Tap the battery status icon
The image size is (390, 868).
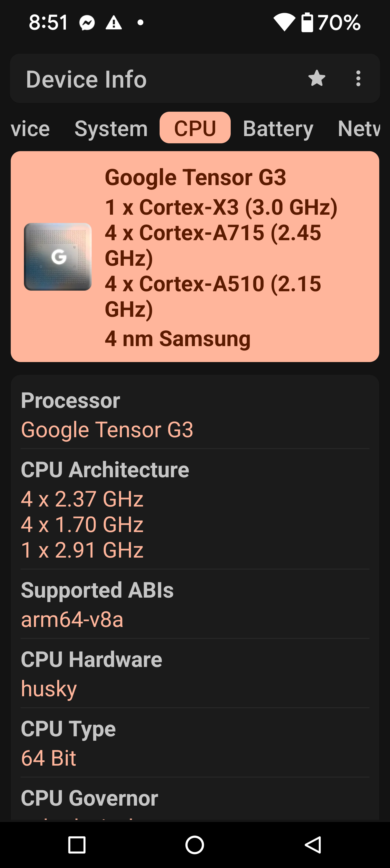[x=307, y=22]
